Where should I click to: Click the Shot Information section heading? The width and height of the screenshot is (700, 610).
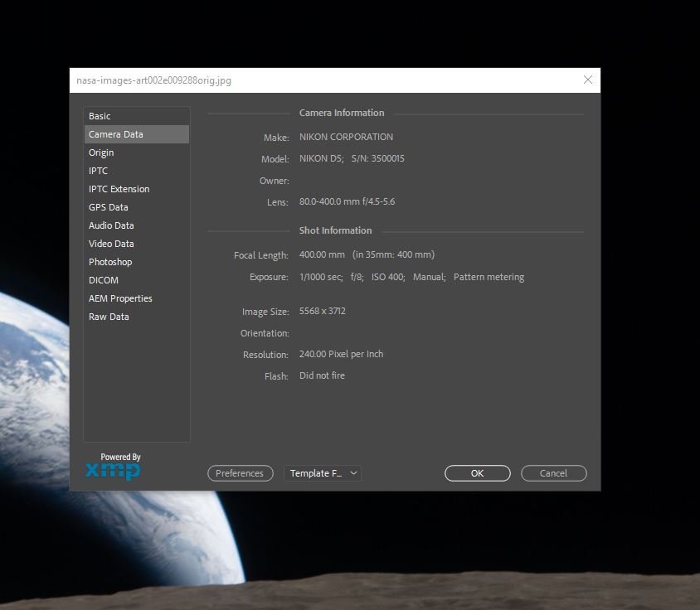(x=335, y=230)
